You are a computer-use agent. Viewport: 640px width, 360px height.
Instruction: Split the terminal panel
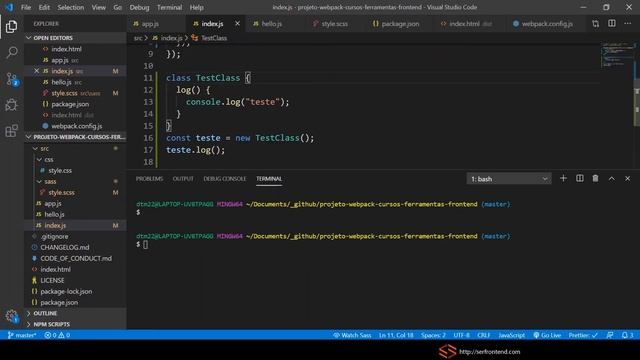point(580,178)
